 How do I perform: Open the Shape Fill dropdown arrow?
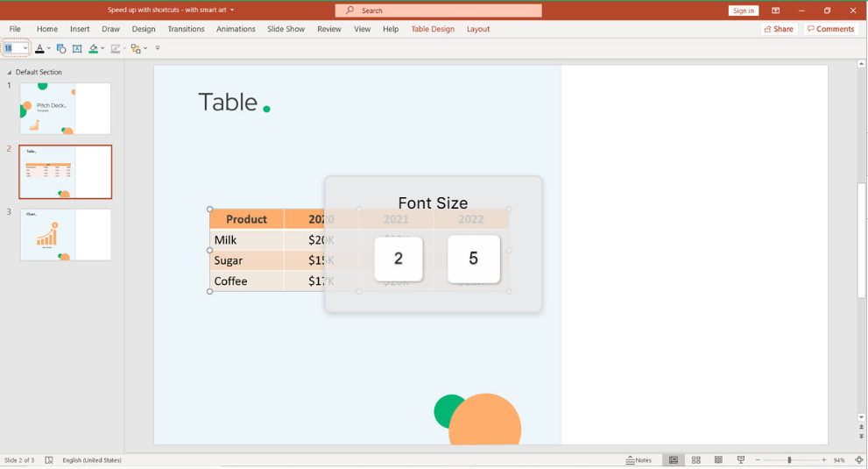click(103, 49)
